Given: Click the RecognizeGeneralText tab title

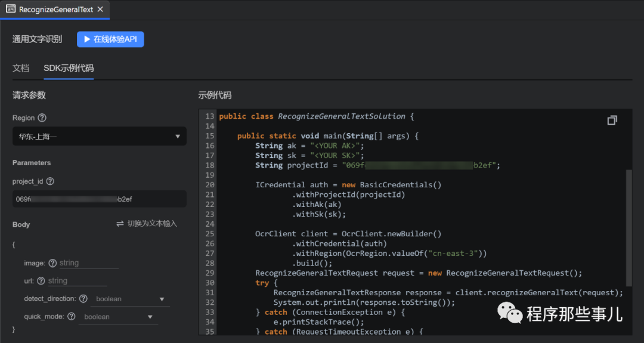Looking at the screenshot, I should [x=56, y=10].
